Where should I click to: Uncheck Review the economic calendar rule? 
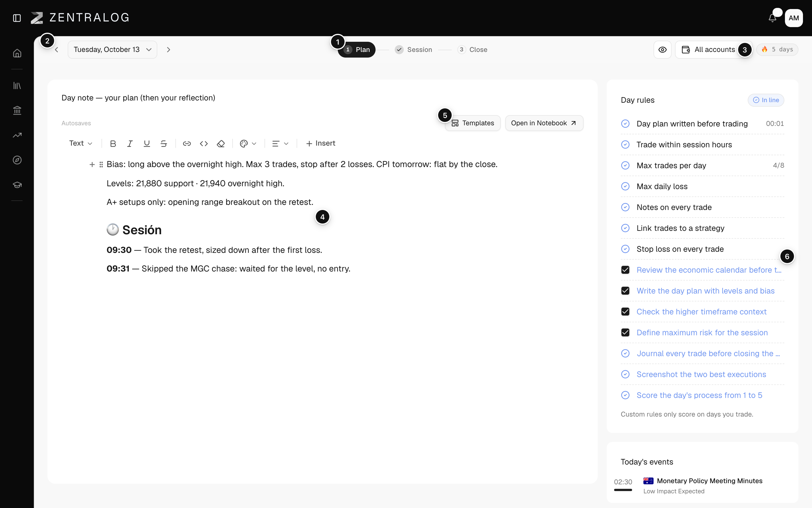[625, 270]
